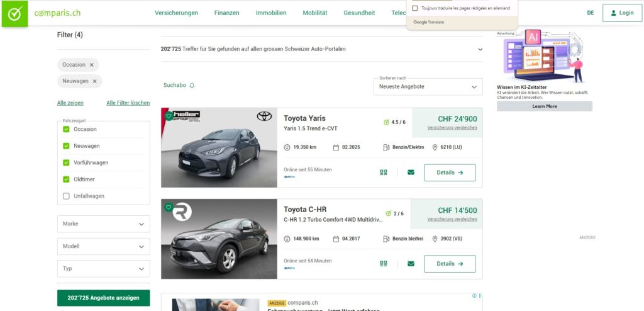Open the Immobilien menu

271,13
